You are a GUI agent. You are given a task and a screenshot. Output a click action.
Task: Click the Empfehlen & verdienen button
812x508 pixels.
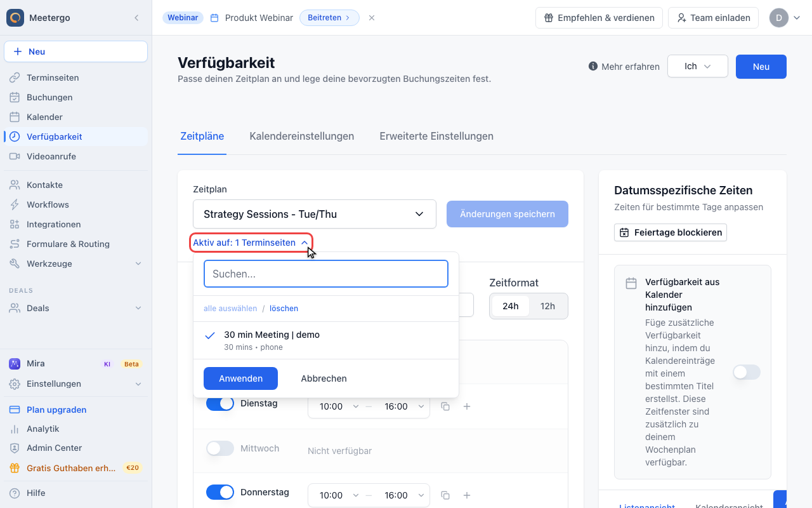pyautogui.click(x=599, y=18)
